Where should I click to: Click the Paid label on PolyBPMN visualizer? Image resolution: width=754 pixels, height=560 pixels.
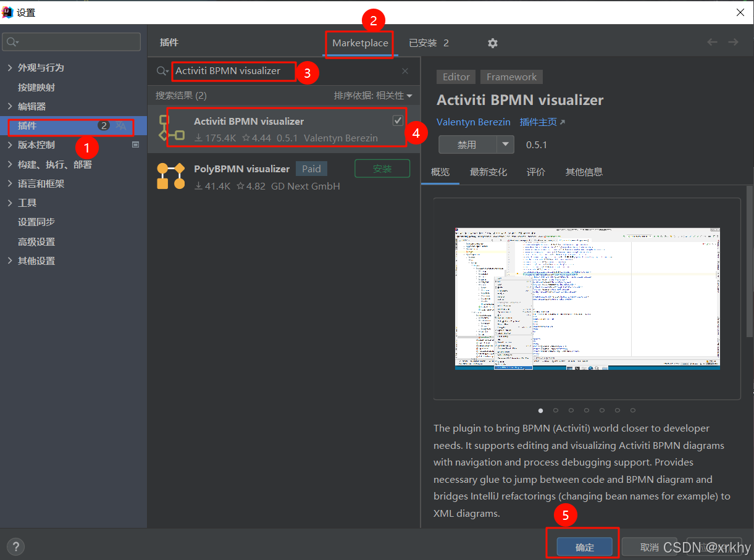311,169
